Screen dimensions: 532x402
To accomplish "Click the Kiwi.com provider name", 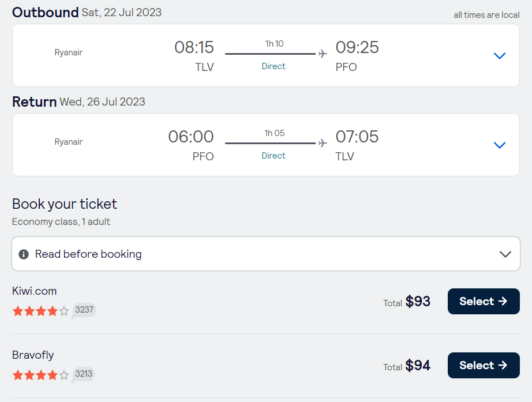I will tap(35, 291).
